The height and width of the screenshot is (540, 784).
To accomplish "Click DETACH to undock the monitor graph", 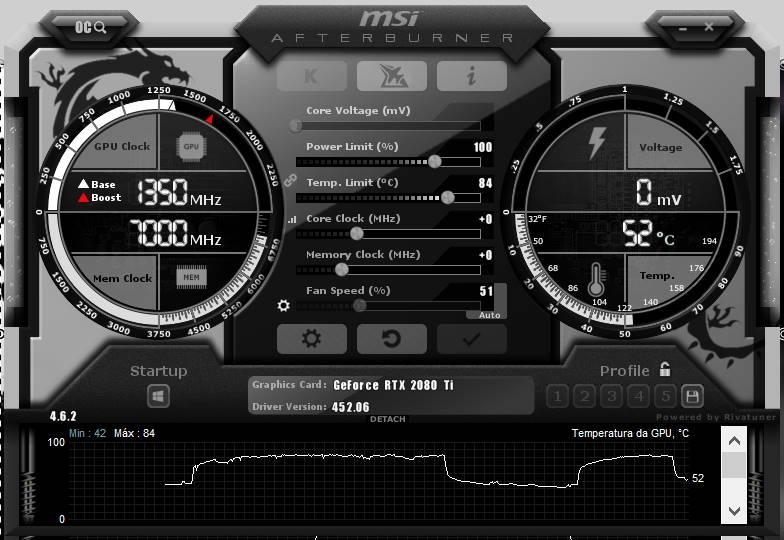I will [x=388, y=419].
